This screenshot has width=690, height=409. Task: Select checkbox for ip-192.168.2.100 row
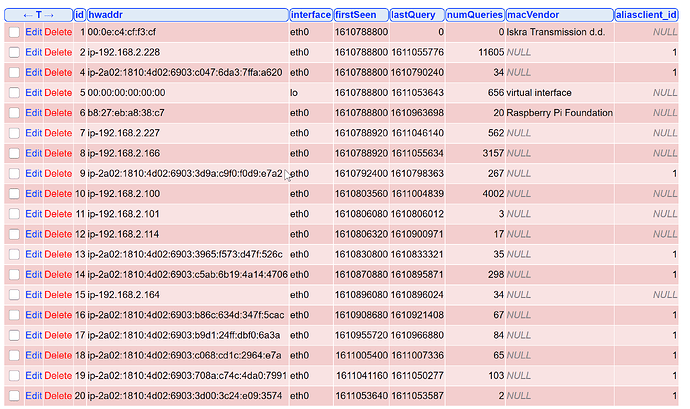point(14,194)
